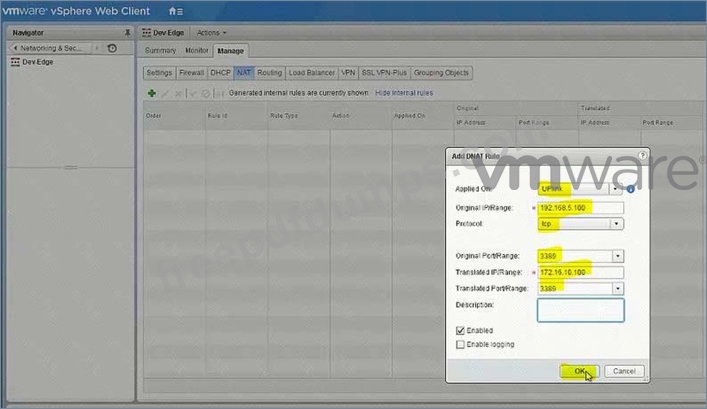
Task: Confirm the DNAT rule with OK
Action: click(579, 371)
